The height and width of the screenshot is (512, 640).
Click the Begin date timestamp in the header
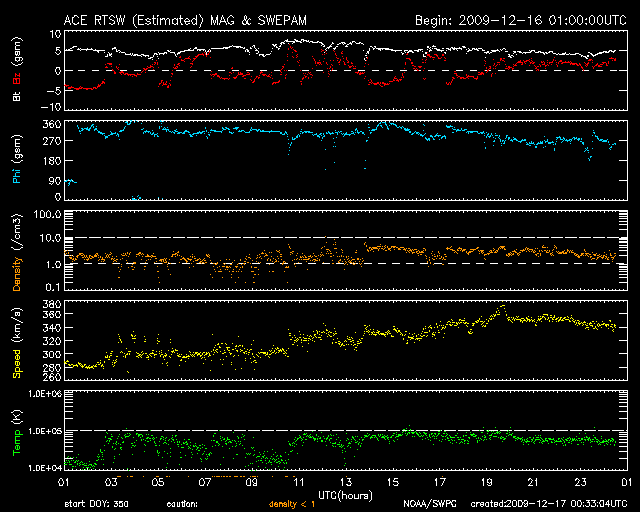[520, 19]
